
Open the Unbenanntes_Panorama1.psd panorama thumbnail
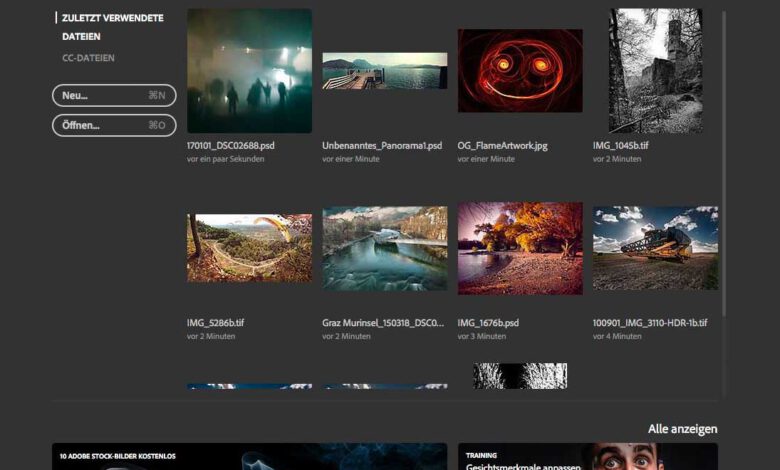[385, 71]
